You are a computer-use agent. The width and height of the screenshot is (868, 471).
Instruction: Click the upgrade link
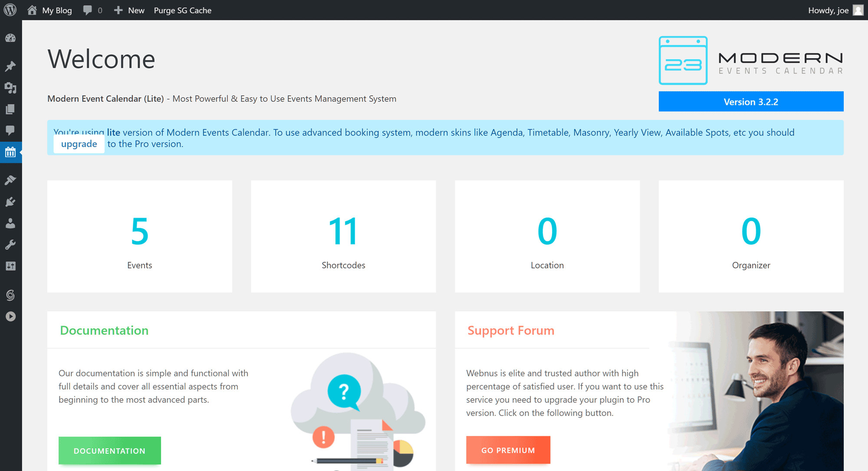(79, 144)
